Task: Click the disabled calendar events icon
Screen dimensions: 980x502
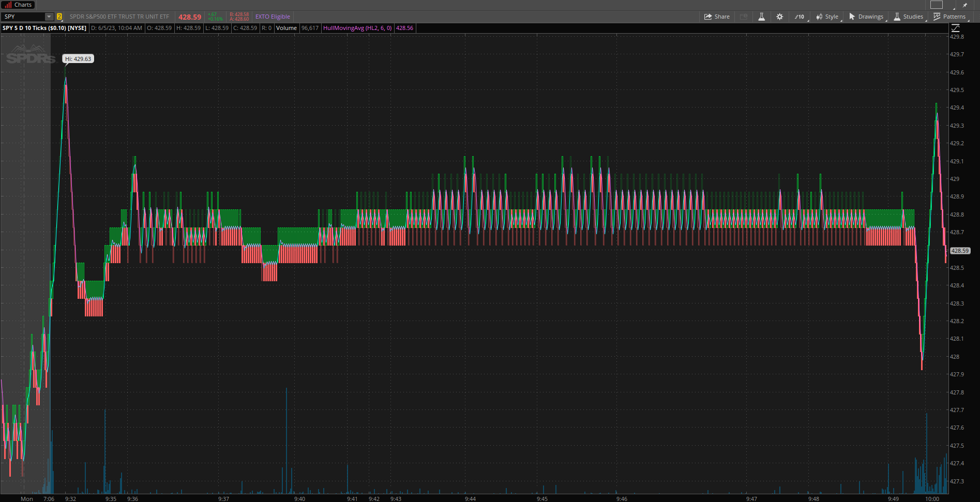Action: point(744,17)
